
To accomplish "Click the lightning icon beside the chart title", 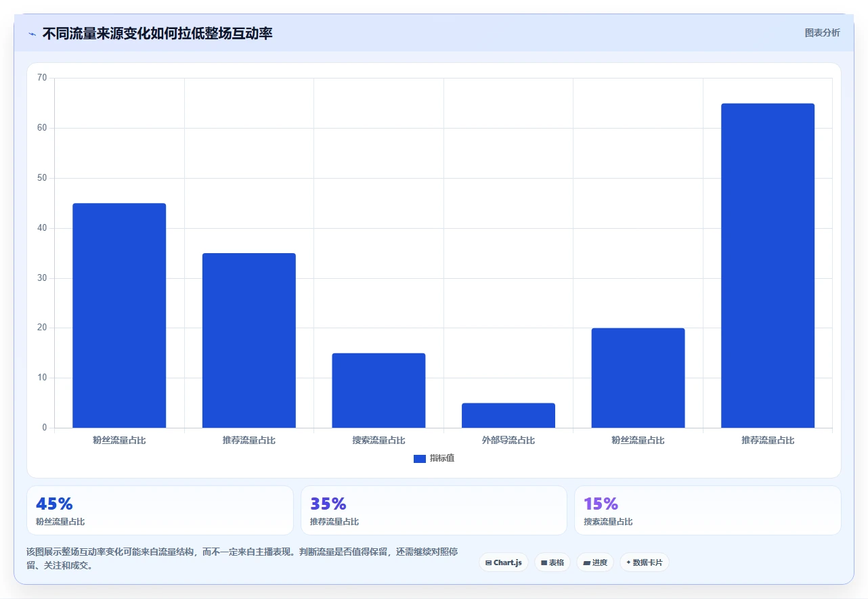I will pos(32,34).
